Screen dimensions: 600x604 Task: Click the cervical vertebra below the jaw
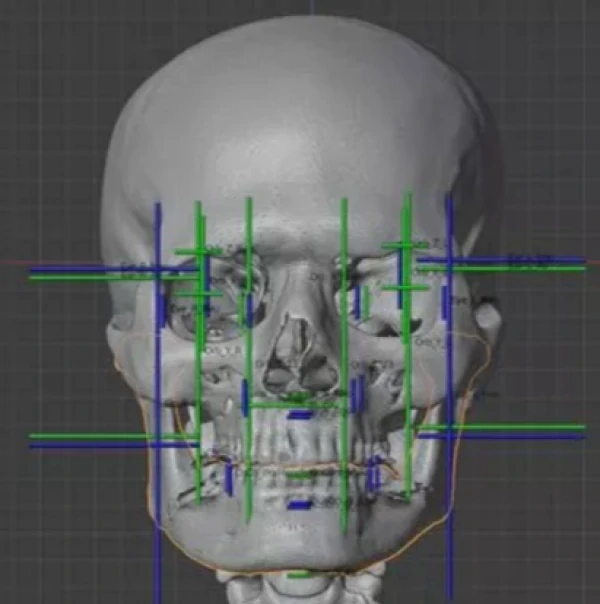tap(300, 588)
